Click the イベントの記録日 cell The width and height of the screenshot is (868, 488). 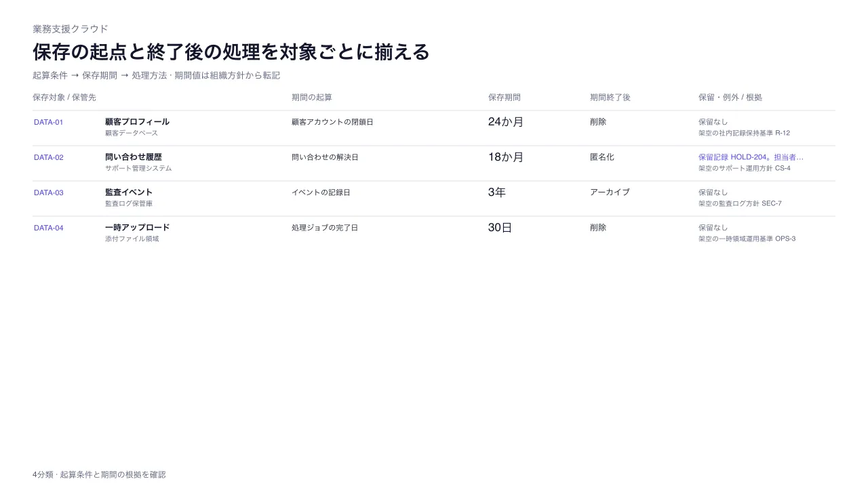tap(321, 192)
